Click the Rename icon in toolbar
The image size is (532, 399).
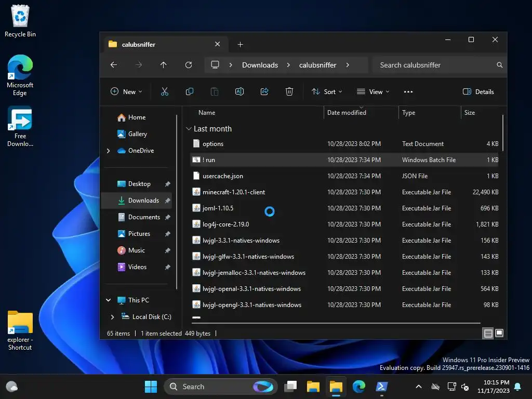[240, 91]
